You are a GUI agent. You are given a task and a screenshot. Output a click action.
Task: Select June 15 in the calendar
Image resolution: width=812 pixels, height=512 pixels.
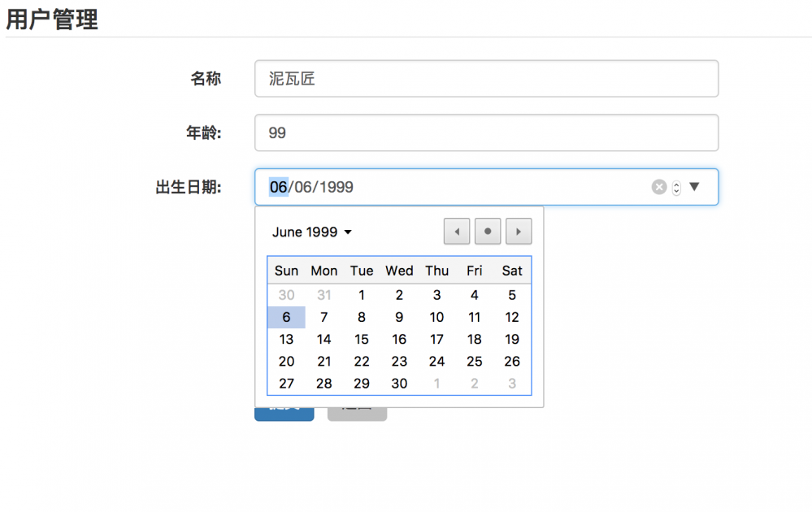(x=361, y=339)
